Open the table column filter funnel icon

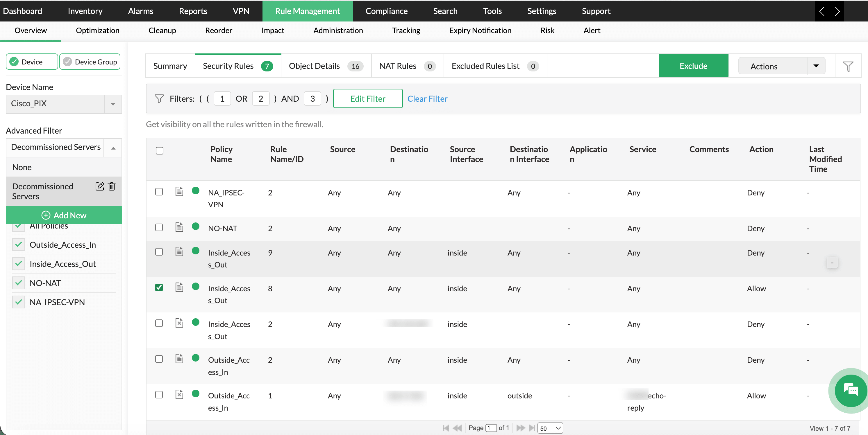tap(848, 66)
